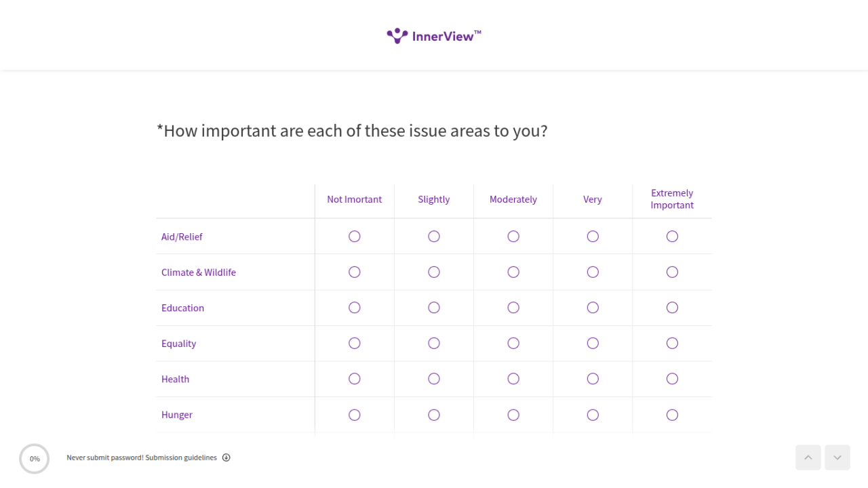
Task: Go to previous question with up arrow
Action: [x=808, y=457]
